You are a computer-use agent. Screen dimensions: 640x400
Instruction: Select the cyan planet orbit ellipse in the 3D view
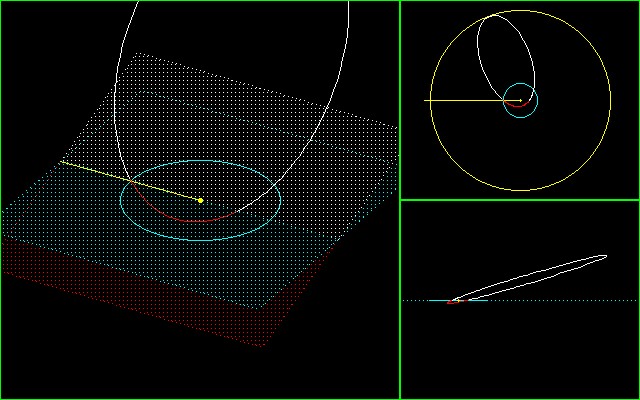pyautogui.click(x=280, y=201)
